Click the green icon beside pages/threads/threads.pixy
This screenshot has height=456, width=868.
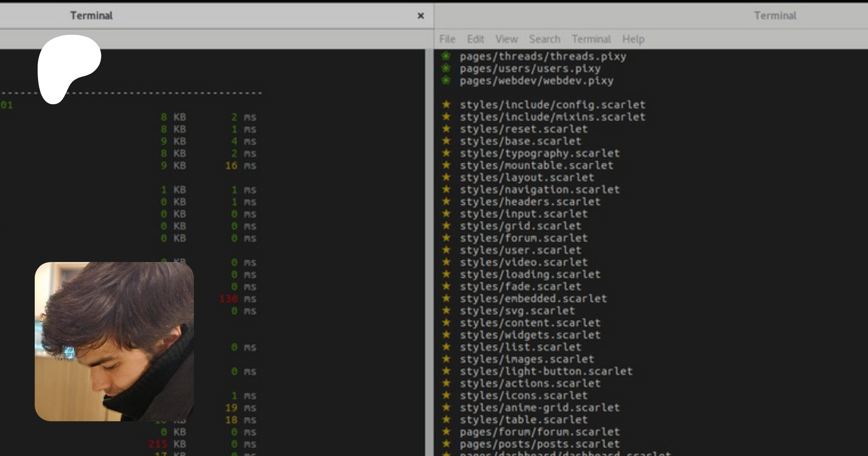(446, 56)
